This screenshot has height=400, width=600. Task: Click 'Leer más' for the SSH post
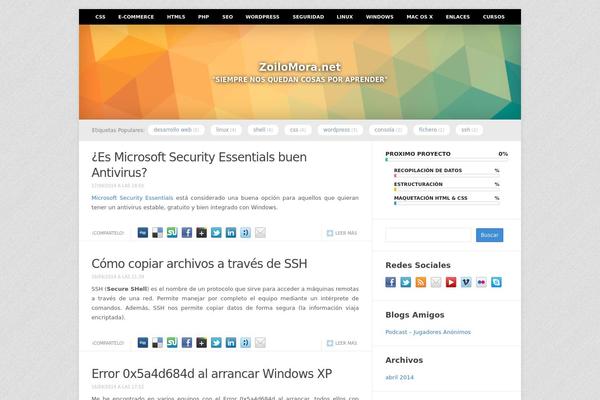click(x=342, y=343)
